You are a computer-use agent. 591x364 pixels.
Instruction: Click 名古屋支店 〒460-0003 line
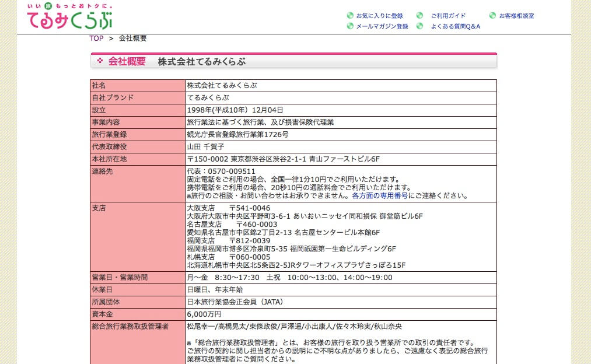pyautogui.click(x=232, y=225)
